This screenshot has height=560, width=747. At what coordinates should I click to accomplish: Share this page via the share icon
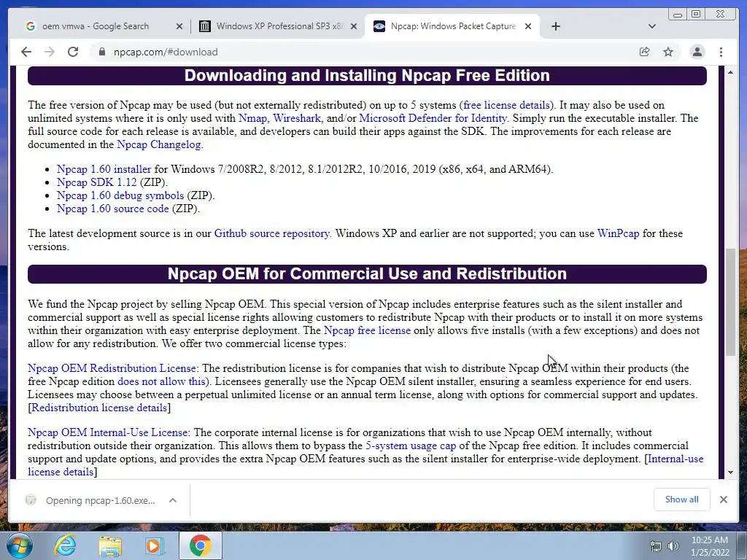pos(645,52)
